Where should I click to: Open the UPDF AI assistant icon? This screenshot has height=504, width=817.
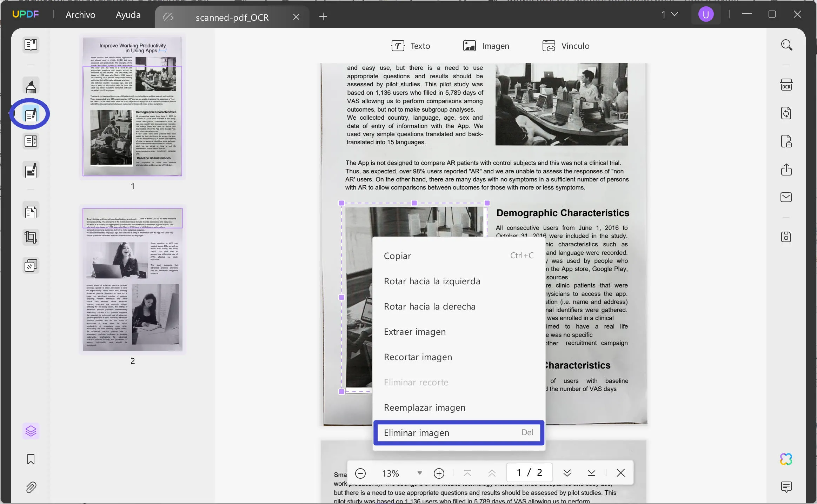(786, 459)
